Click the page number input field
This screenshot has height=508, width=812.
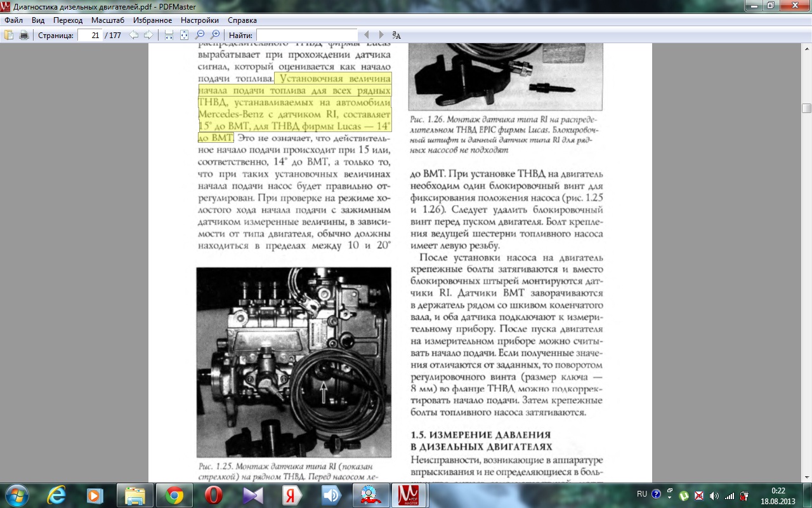point(90,36)
